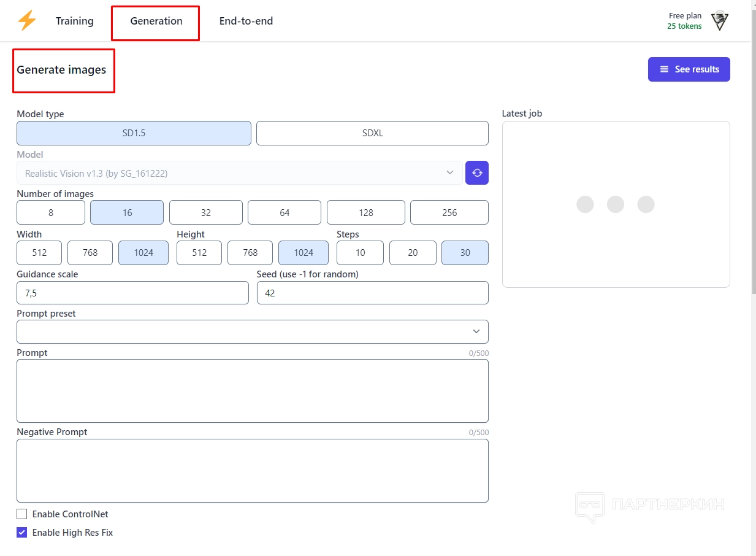Set width to 768
The height and width of the screenshot is (556, 756).
90,253
